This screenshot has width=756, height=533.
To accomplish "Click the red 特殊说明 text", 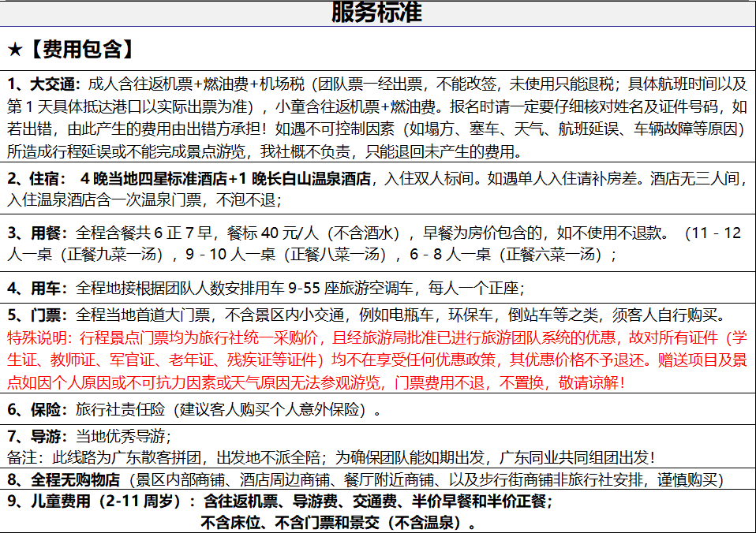I will (x=38, y=338).
